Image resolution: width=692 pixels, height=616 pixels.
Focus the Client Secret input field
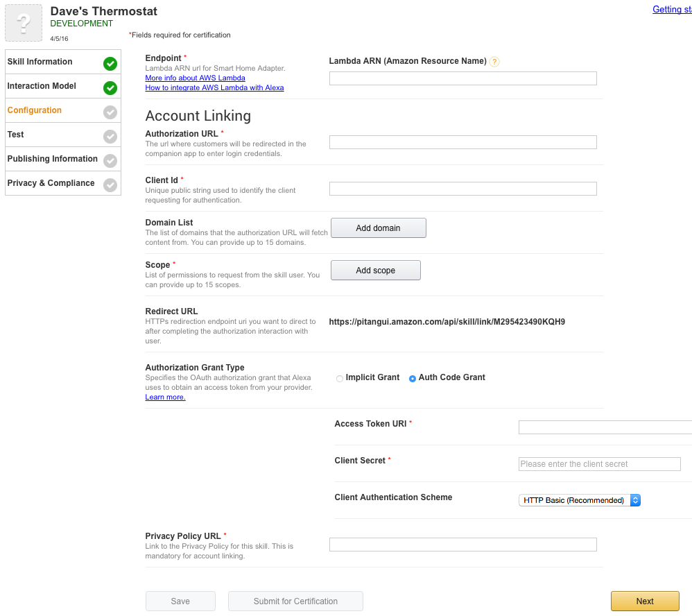coord(599,464)
